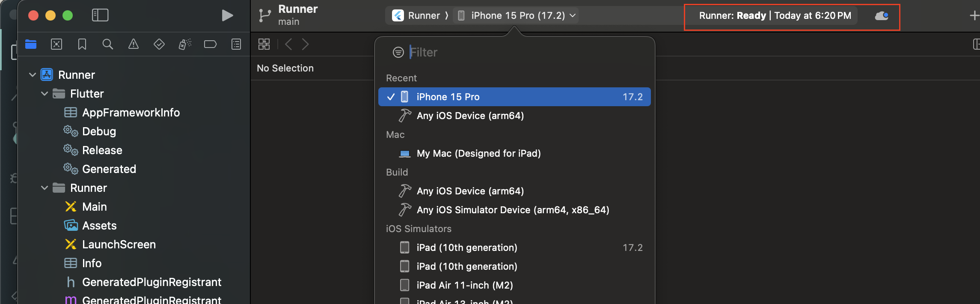This screenshot has width=980, height=304.
Task: Open the Find navigator magnifier
Action: 108,44
